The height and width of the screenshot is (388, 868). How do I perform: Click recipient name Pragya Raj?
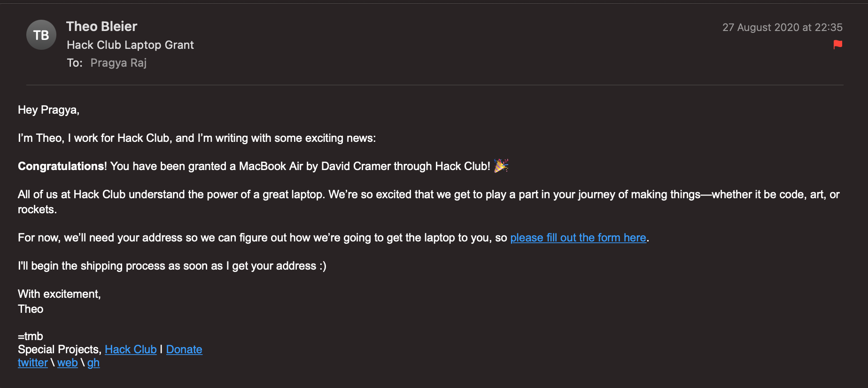coord(118,62)
